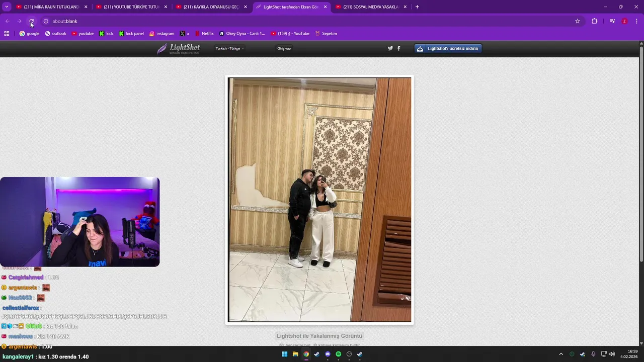This screenshot has width=644, height=362.
Task: Open the kick panel bookmark
Action: coord(131,34)
